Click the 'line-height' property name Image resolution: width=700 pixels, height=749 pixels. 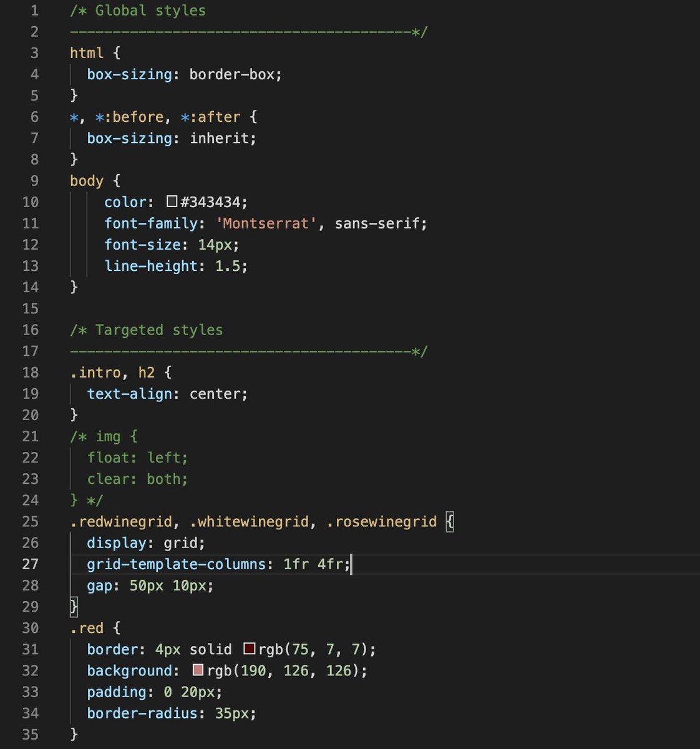tap(151, 266)
